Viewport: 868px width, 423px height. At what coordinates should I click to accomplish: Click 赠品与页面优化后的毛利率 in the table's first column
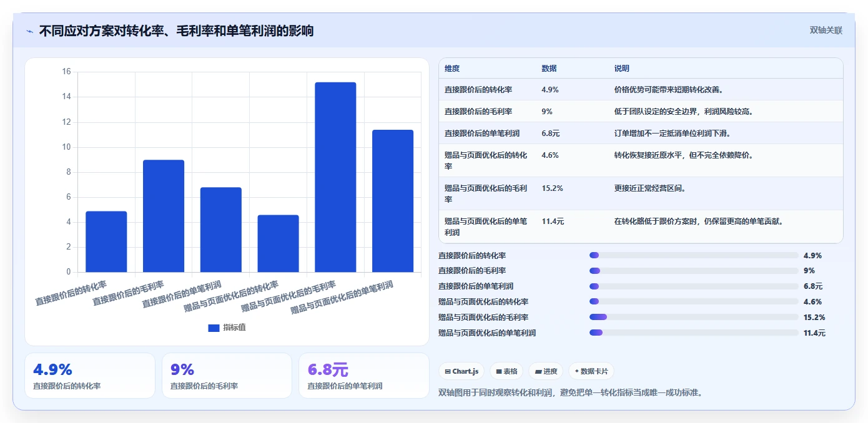pyautogui.click(x=486, y=194)
